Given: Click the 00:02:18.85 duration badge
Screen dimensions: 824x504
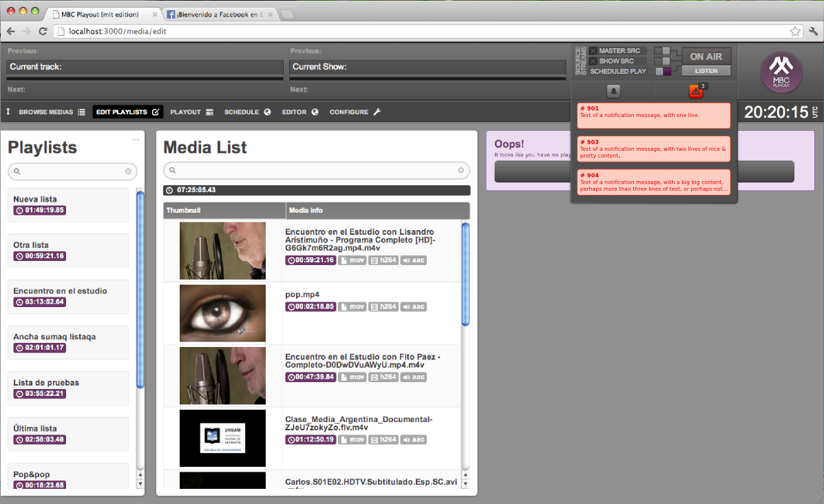Looking at the screenshot, I should coord(310,306).
